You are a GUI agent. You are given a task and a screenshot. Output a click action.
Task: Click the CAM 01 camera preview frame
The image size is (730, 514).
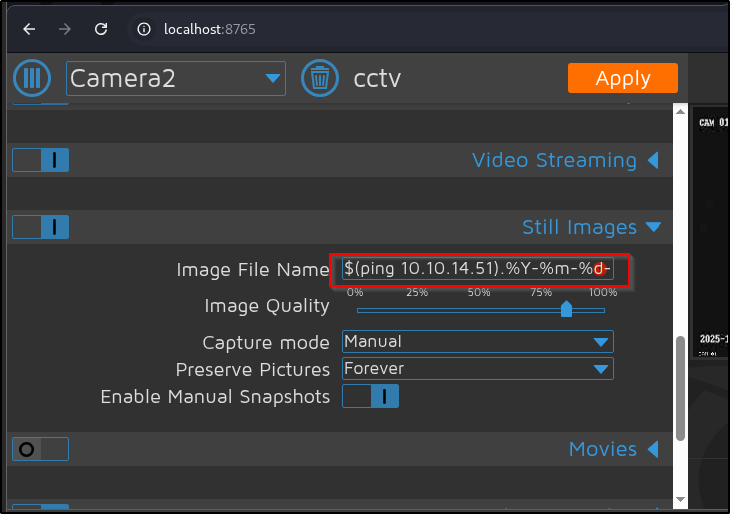[710, 232]
